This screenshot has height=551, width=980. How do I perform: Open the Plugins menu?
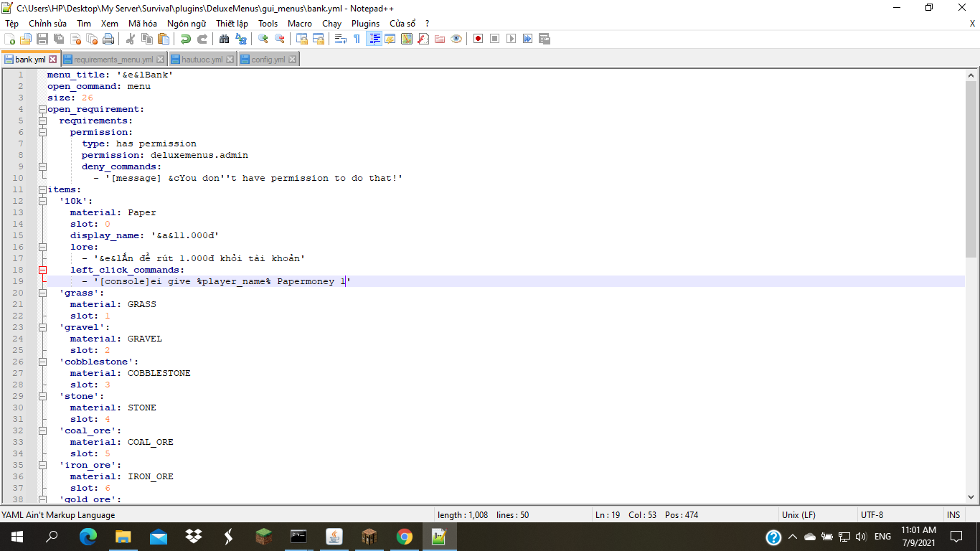click(365, 23)
